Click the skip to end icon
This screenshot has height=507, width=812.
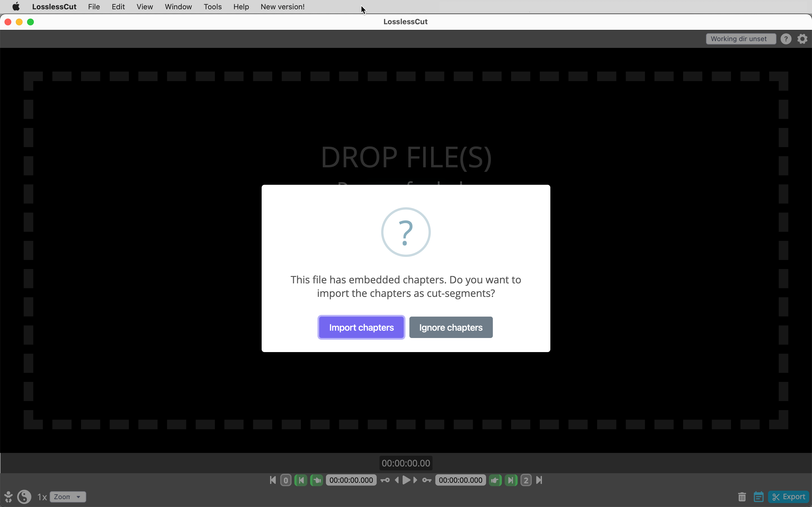[538, 480]
